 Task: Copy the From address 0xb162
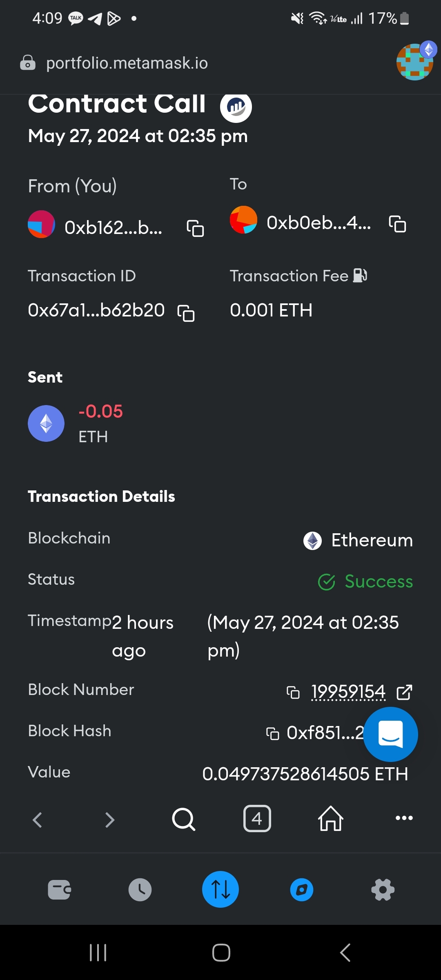(195, 228)
